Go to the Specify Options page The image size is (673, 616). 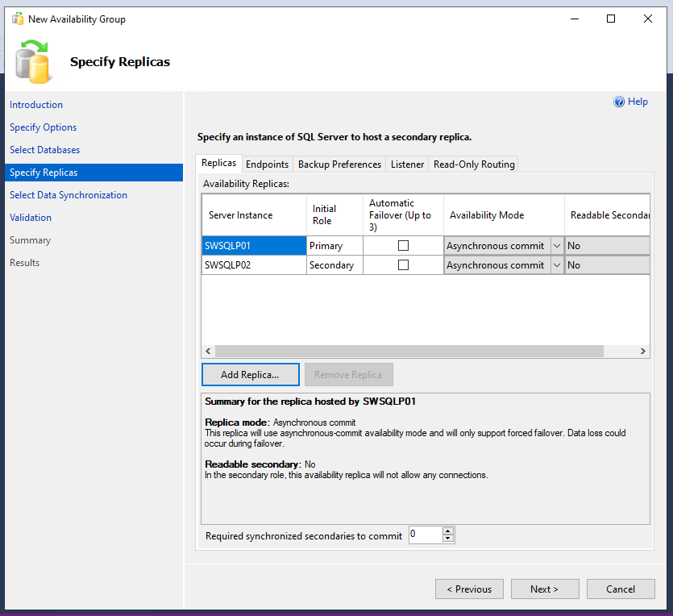[x=43, y=127]
